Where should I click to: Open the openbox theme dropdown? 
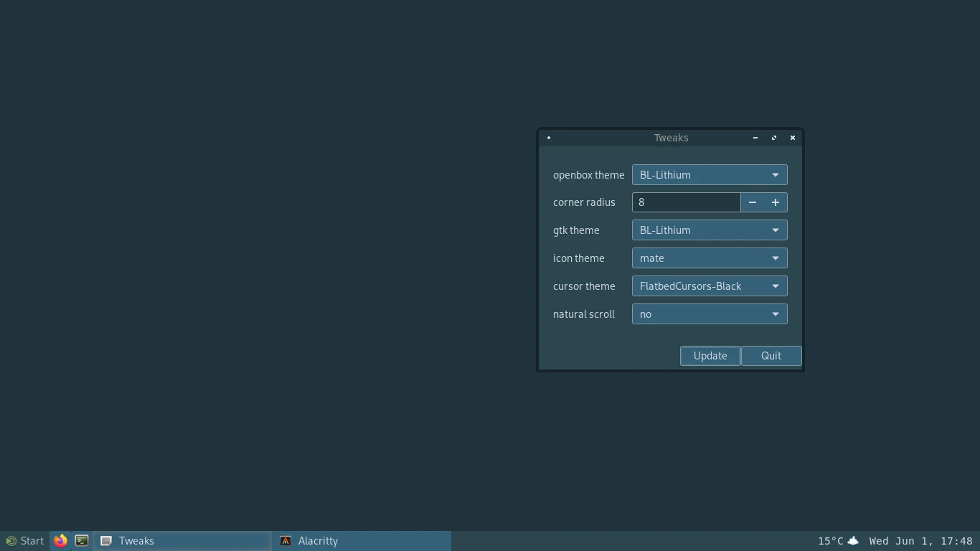[x=709, y=175]
